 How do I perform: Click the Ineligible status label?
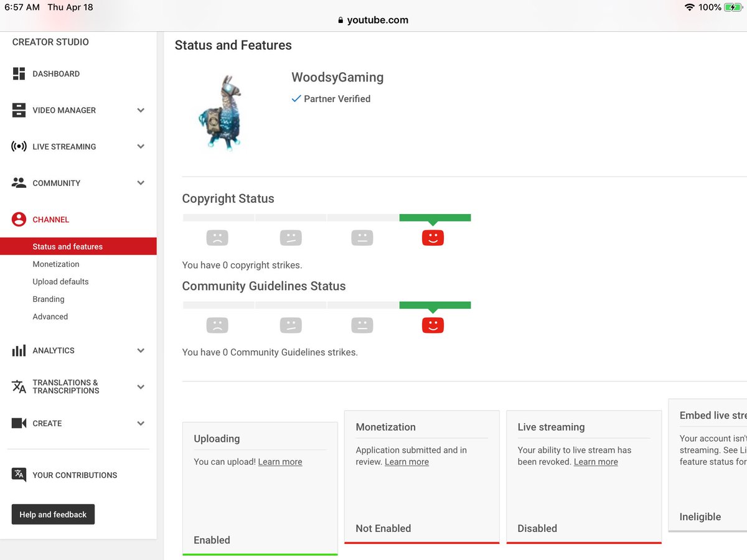[700, 516]
